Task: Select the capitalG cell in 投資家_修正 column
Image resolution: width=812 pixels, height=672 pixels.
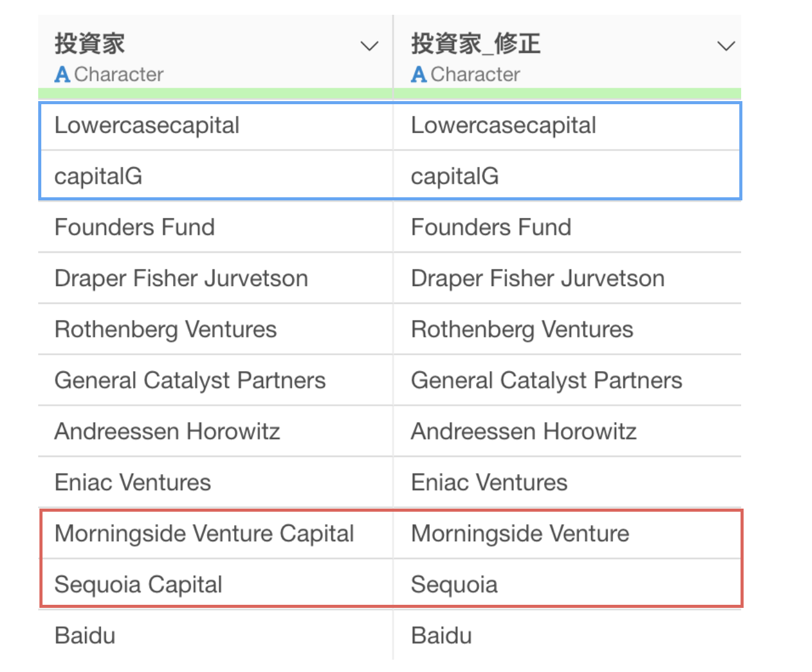Action: (567, 176)
